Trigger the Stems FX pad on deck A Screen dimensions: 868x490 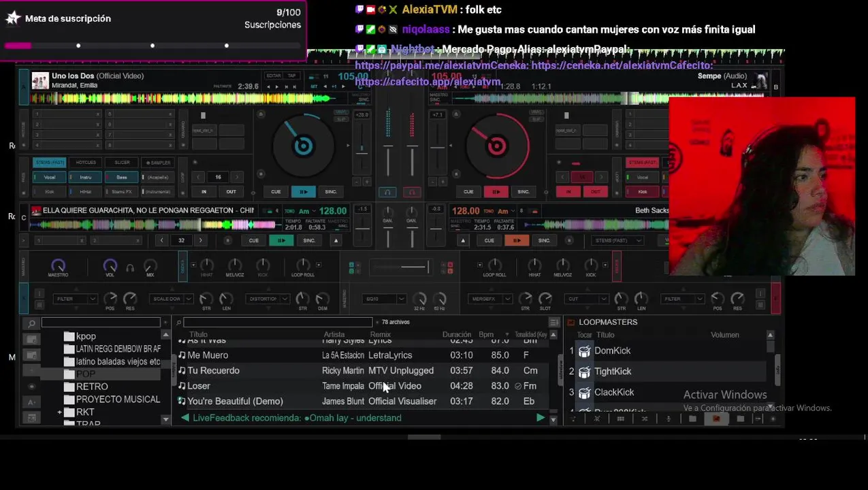pyautogui.click(x=121, y=192)
